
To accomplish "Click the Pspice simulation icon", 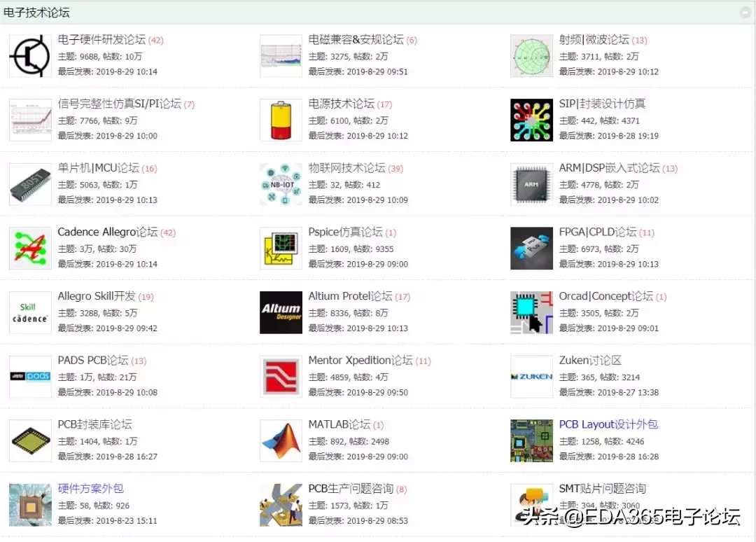I will [x=281, y=249].
